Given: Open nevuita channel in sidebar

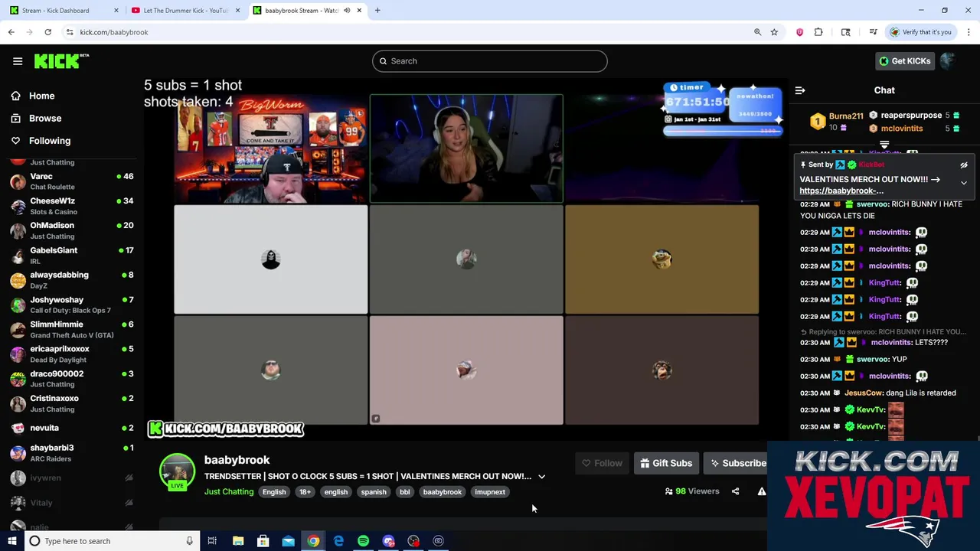Looking at the screenshot, I should [x=70, y=428].
